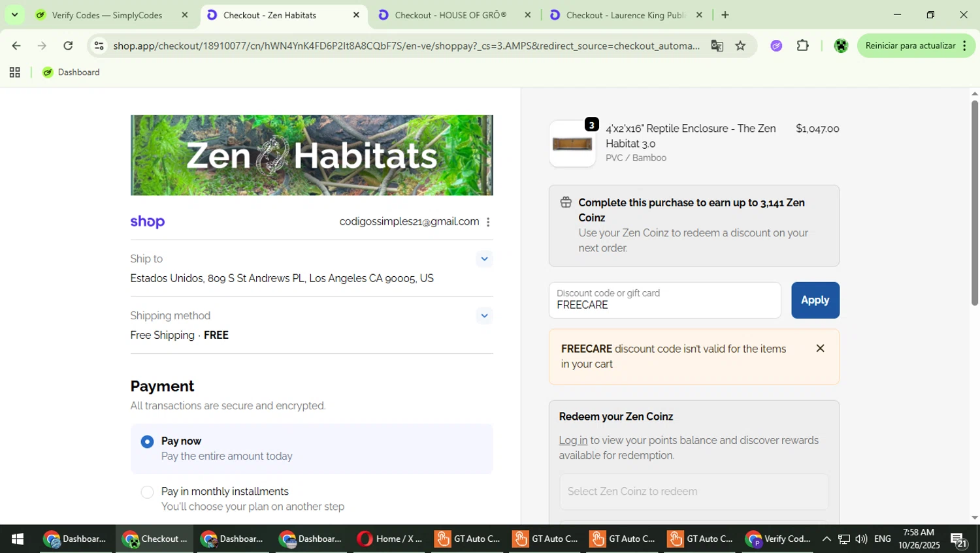The width and height of the screenshot is (980, 553).
Task: Open the apps grid in bookmarks bar
Action: (14, 72)
